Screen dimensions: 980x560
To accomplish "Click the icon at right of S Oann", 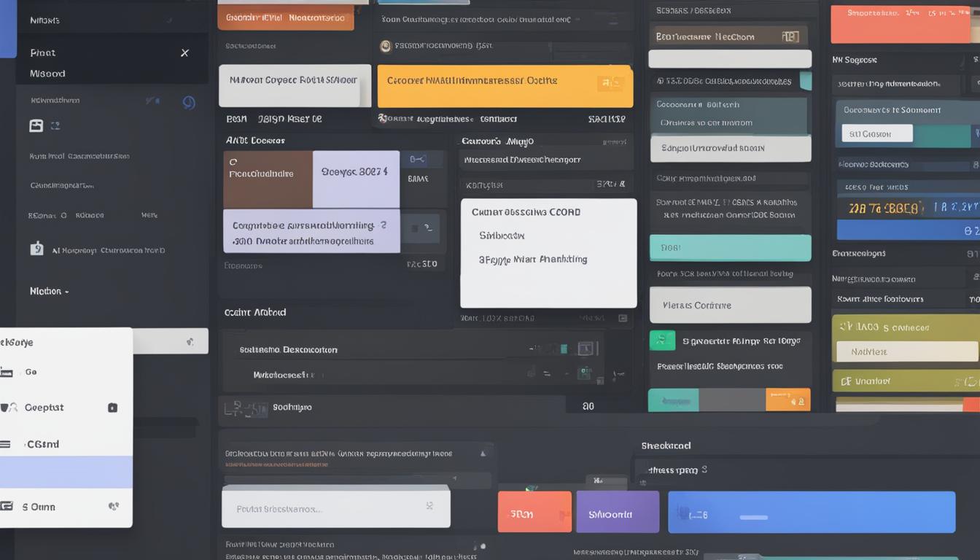I will tap(114, 507).
